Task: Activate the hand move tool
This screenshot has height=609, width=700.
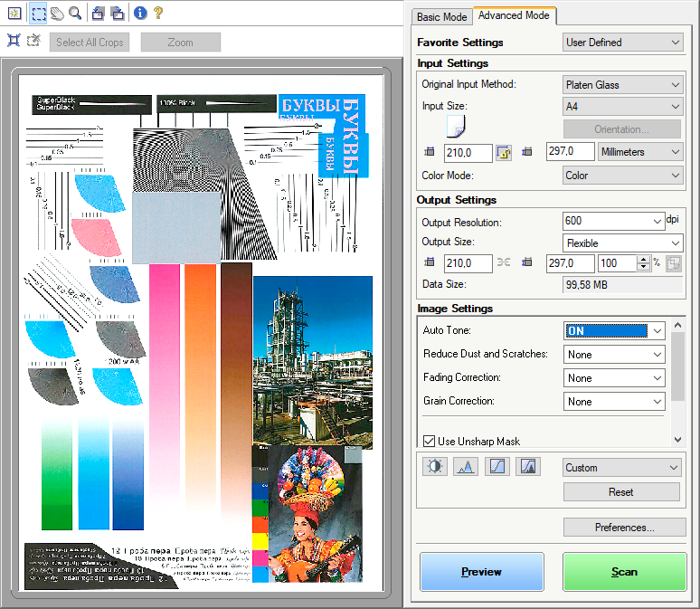Action: click(x=56, y=13)
